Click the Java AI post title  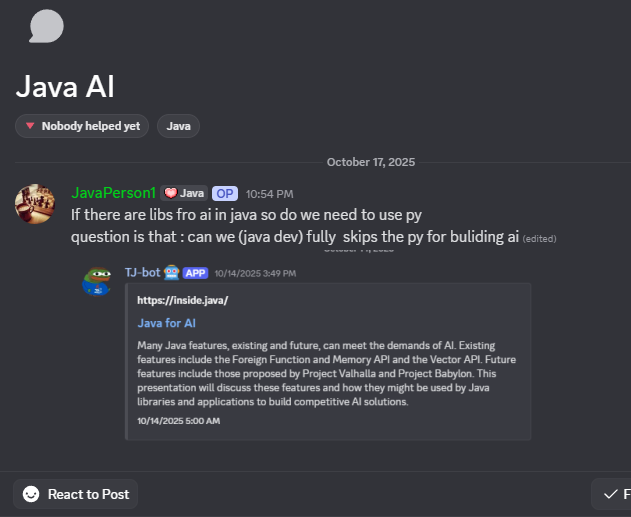(x=65, y=86)
